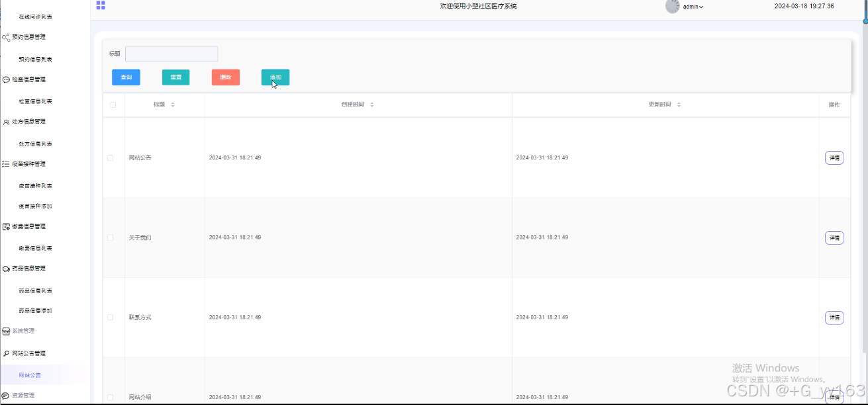The image size is (868, 405).
Task: Open 详情 for the 关于我们 row
Action: tap(834, 238)
